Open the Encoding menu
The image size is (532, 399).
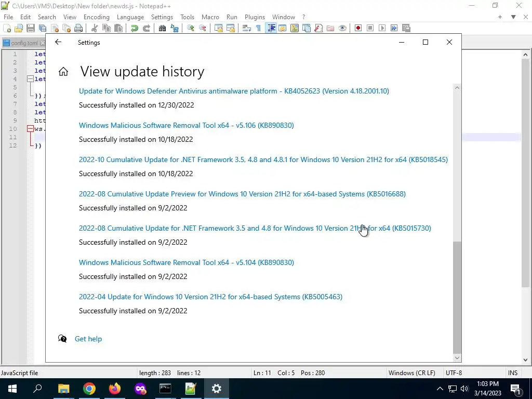(96, 17)
